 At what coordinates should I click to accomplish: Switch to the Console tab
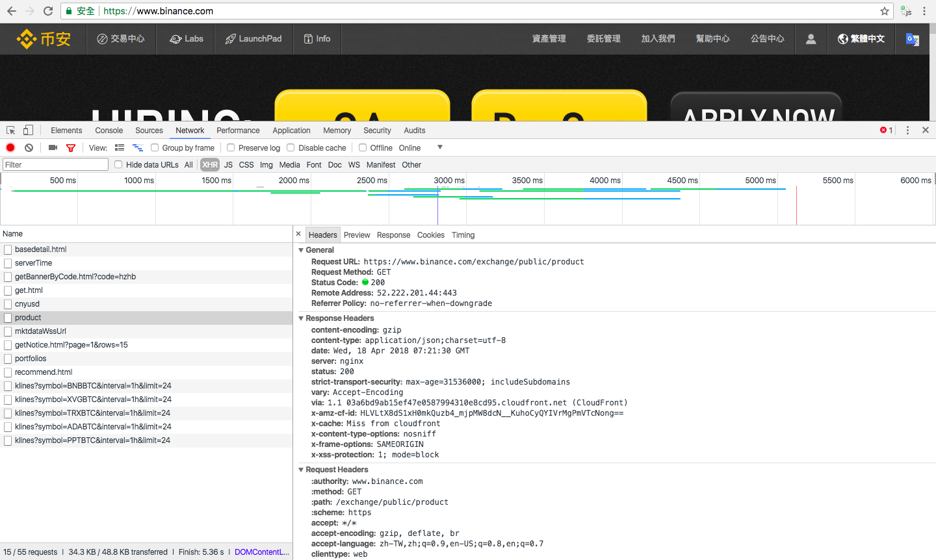coord(109,130)
